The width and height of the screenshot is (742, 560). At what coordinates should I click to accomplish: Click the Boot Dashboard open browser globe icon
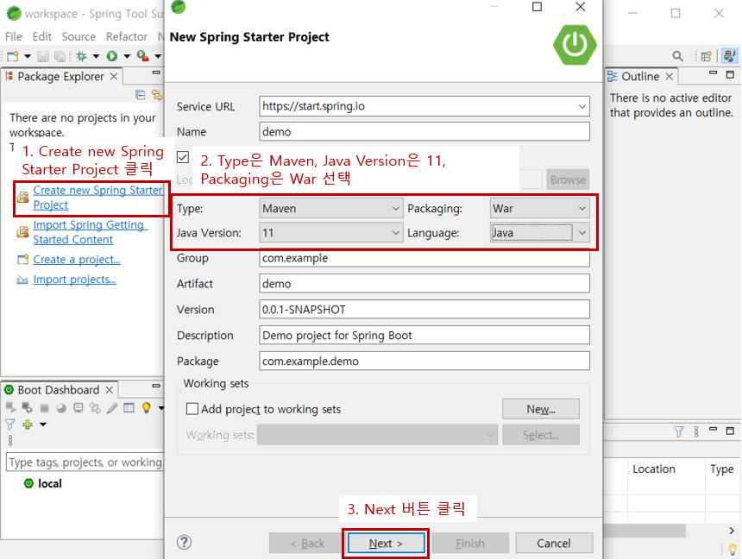61,408
